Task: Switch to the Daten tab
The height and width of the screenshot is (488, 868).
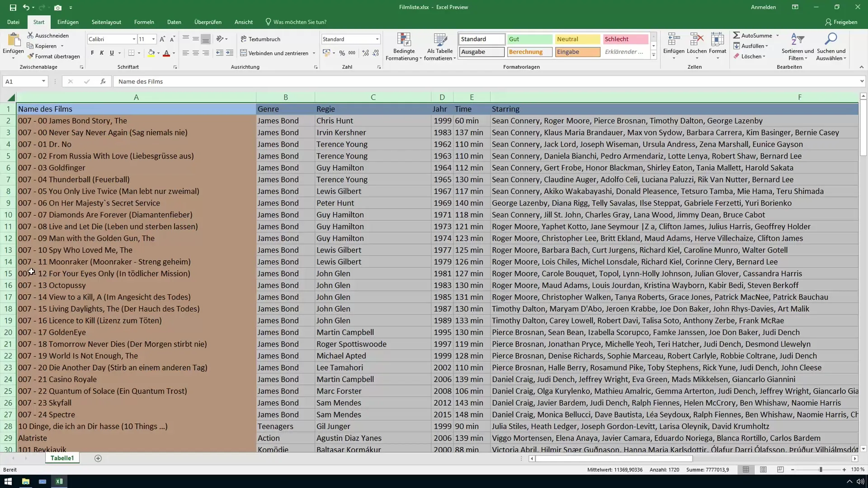Action: coord(174,22)
